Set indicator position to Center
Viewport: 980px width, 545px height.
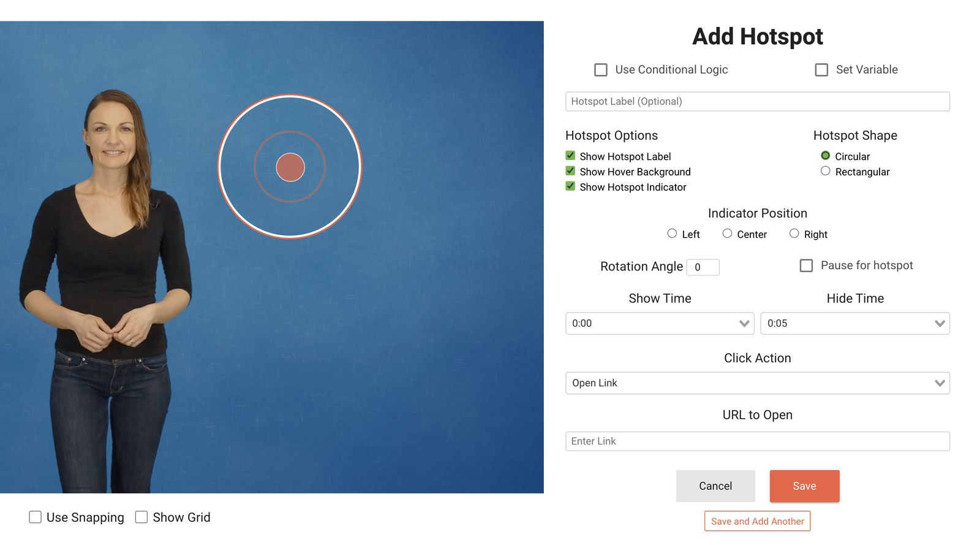[x=727, y=234]
